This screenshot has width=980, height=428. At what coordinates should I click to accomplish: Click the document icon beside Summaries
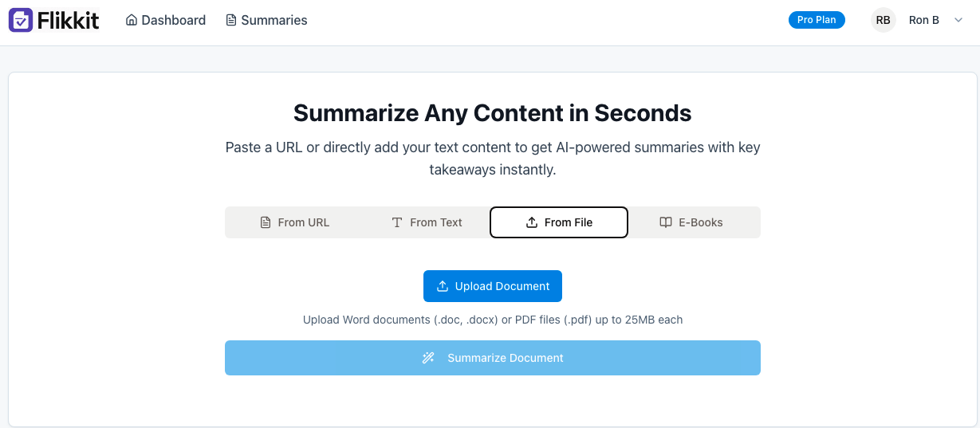(x=231, y=20)
